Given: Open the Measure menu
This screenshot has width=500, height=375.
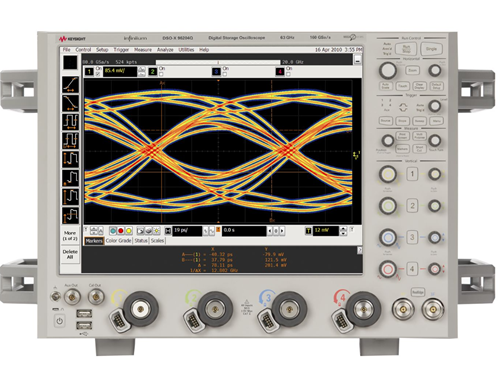Looking at the screenshot, I should pyautogui.click(x=143, y=50).
